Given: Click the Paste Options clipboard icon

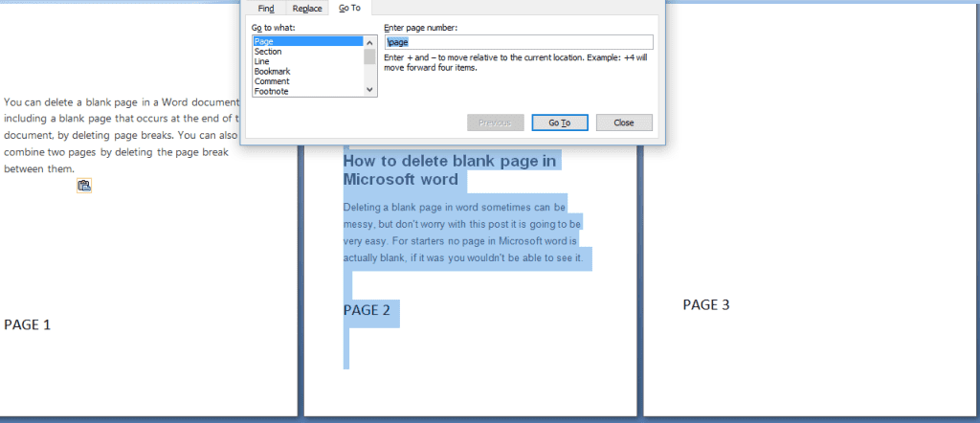Looking at the screenshot, I should coord(84,186).
